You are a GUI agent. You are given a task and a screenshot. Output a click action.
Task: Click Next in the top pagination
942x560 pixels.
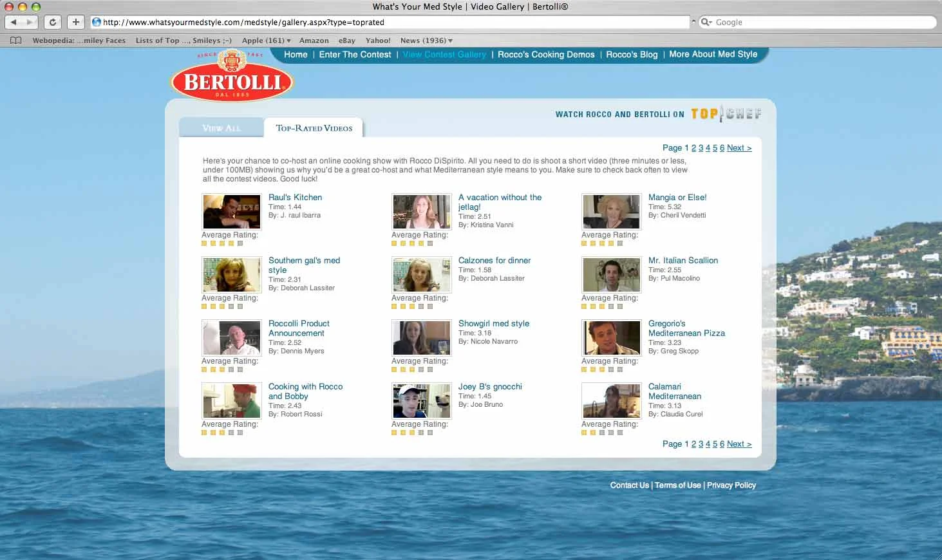(739, 148)
